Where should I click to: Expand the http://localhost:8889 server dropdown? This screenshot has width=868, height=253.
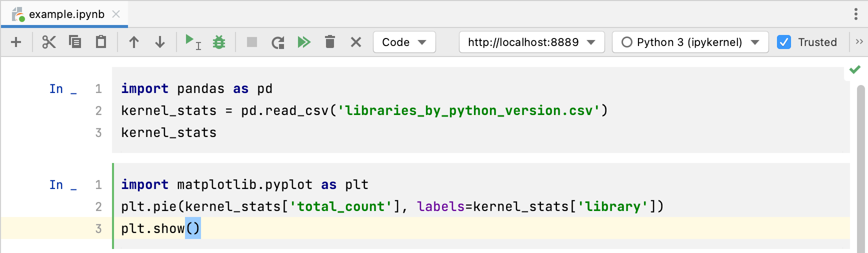click(x=531, y=42)
